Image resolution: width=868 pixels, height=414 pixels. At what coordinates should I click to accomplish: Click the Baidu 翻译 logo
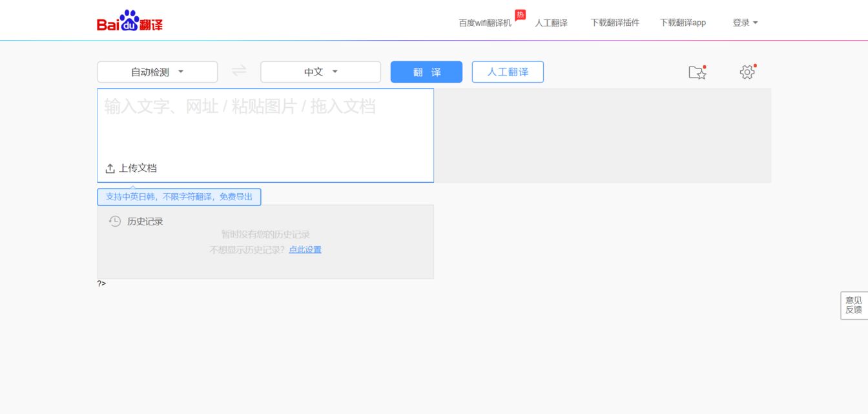(x=130, y=21)
